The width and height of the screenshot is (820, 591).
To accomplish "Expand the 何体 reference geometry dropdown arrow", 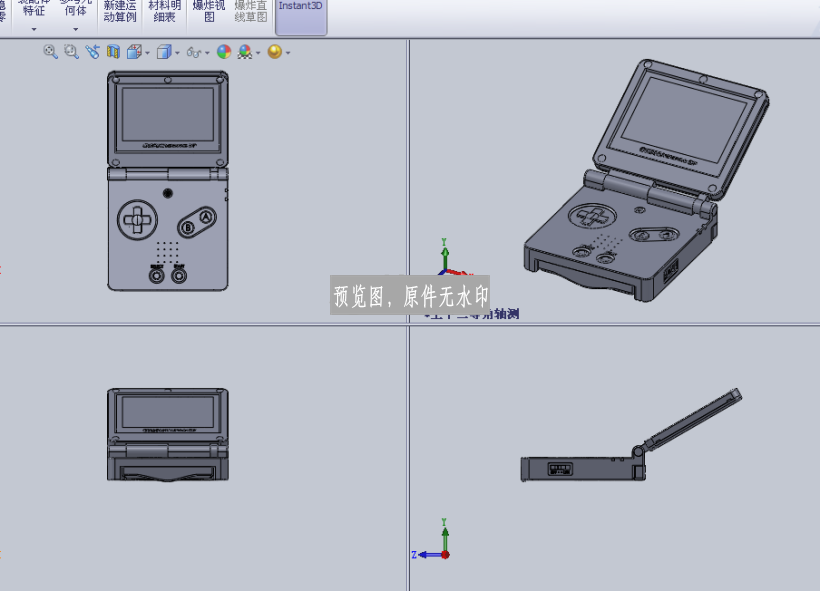I will tap(76, 29).
